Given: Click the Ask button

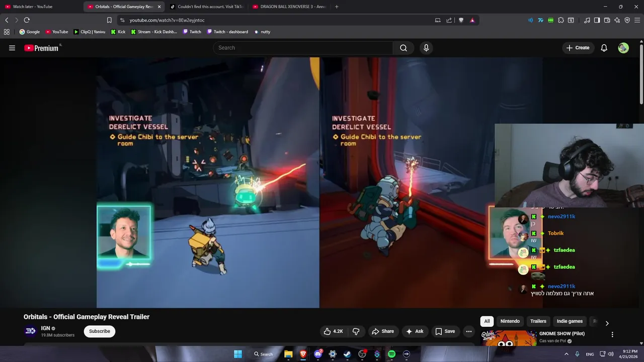Looking at the screenshot, I should tap(415, 331).
